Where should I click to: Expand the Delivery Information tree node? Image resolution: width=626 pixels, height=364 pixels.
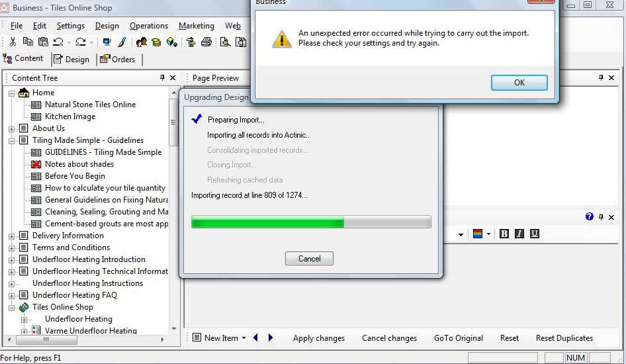(x=12, y=236)
